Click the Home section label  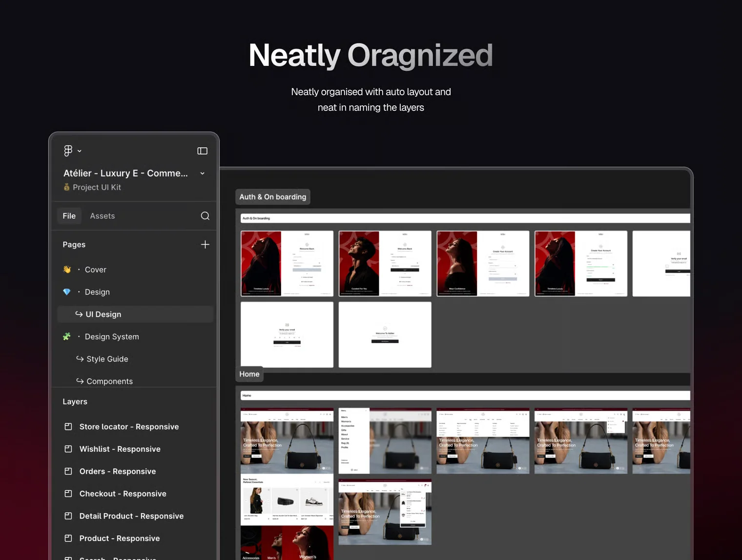click(x=249, y=374)
